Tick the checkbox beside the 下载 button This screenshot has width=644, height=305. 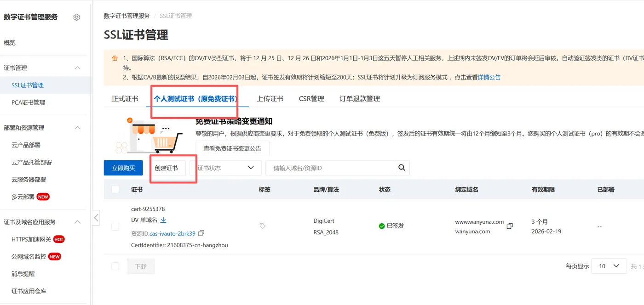115,266
